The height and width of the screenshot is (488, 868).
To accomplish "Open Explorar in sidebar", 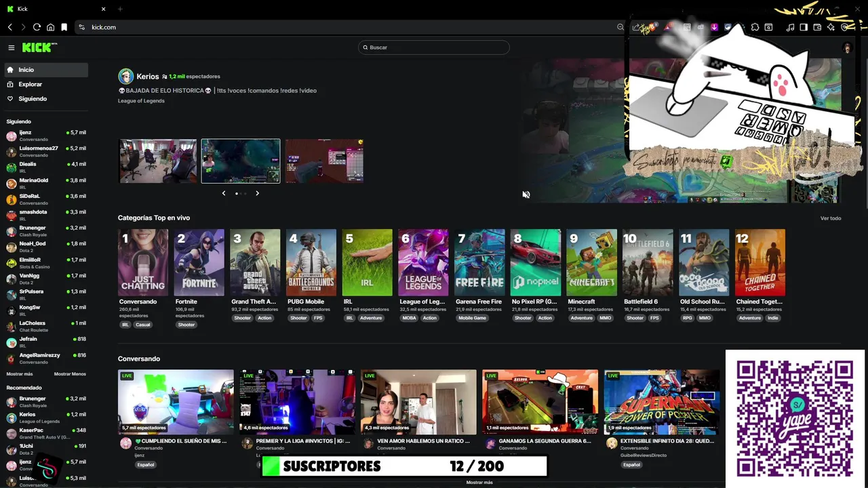I will coord(46,84).
